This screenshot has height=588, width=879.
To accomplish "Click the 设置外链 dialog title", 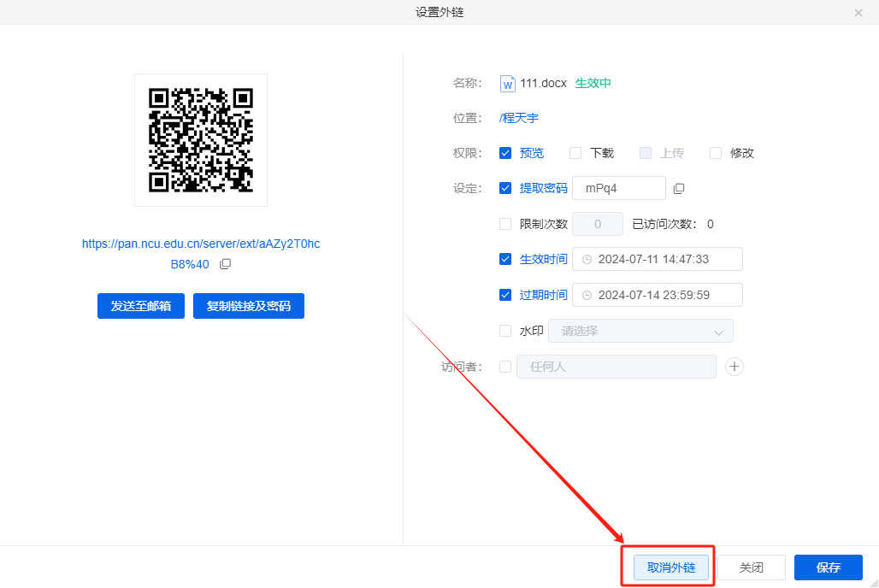I will click(439, 12).
